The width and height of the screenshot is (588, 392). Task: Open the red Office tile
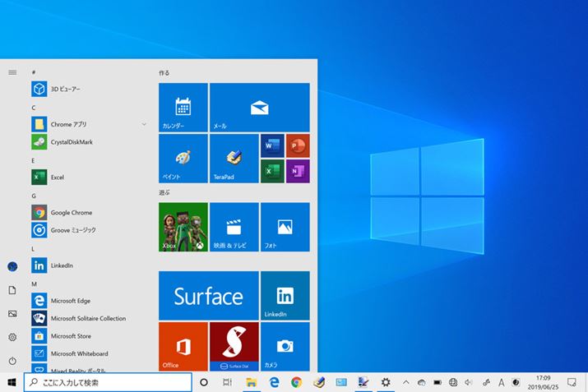[x=183, y=346]
